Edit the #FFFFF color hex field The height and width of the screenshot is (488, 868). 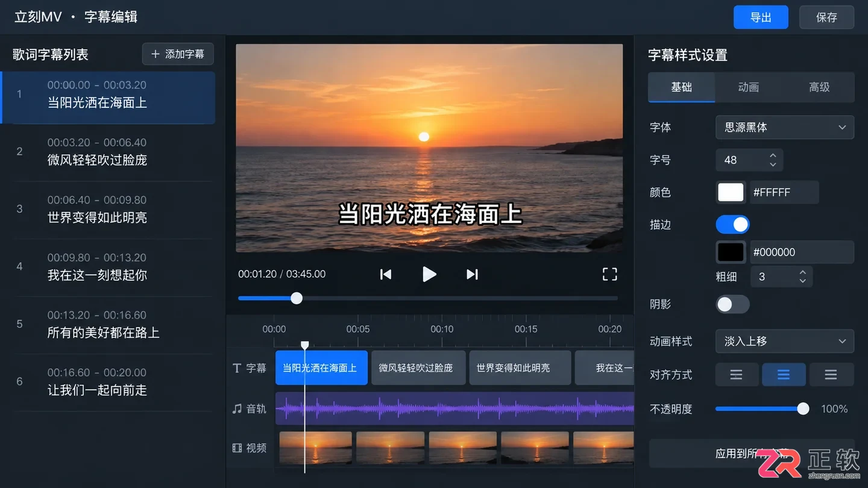pos(784,192)
